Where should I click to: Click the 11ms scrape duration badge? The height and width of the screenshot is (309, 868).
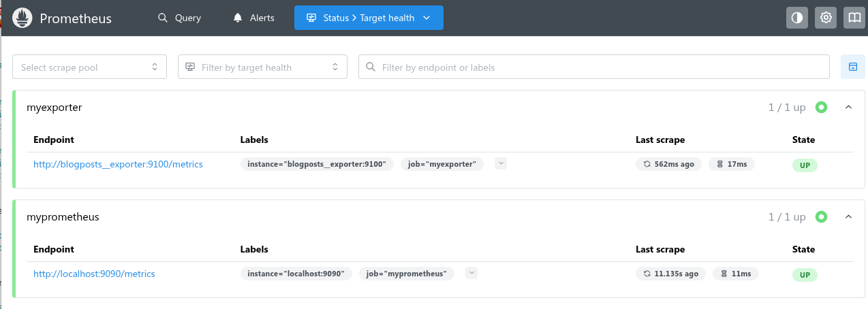coord(735,274)
